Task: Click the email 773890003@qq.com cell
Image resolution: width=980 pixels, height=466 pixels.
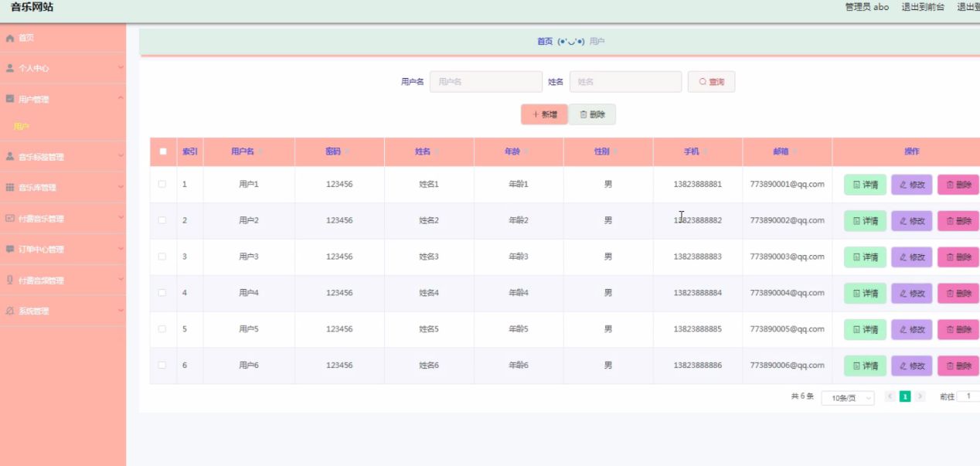Action: coord(787,257)
